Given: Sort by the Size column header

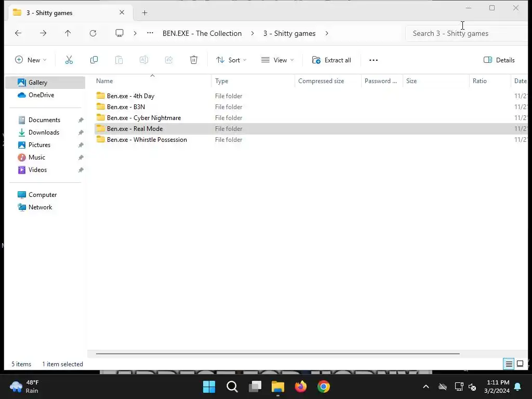Looking at the screenshot, I should click(436, 81).
